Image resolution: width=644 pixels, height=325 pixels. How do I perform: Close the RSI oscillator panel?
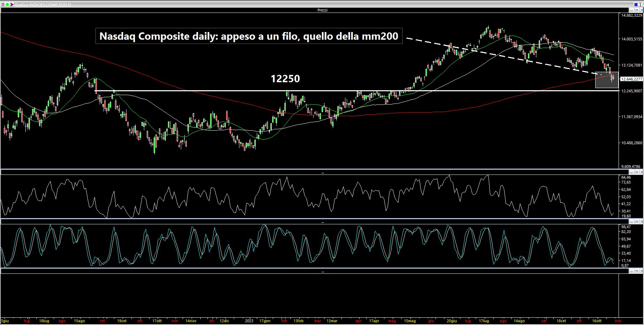tap(642, 172)
